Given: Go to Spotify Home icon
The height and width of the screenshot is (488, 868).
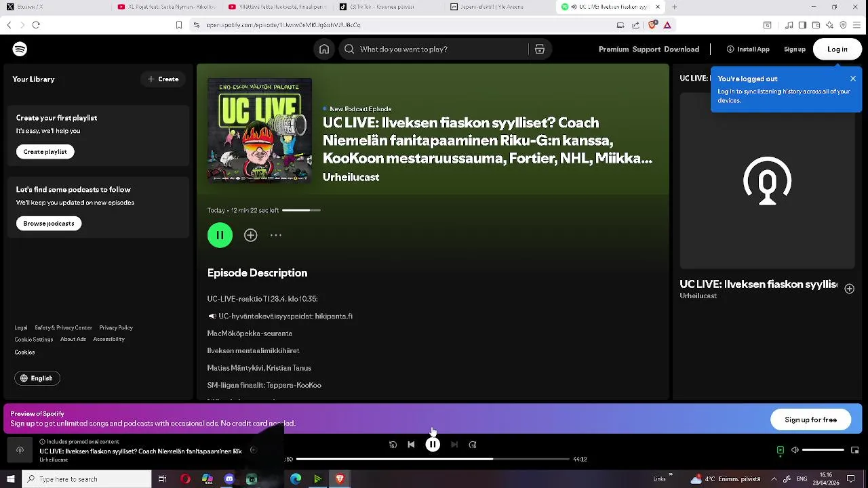Looking at the screenshot, I should coord(324,49).
